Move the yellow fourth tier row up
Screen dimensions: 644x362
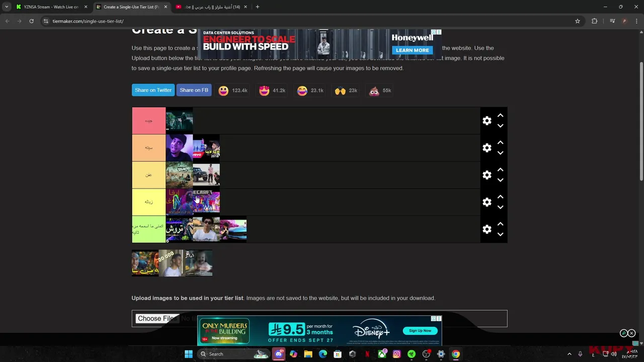click(x=500, y=197)
